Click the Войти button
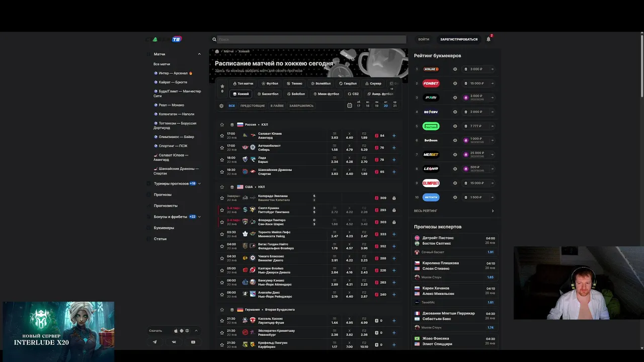Screen dimensions: 644x362 (x=424, y=39)
